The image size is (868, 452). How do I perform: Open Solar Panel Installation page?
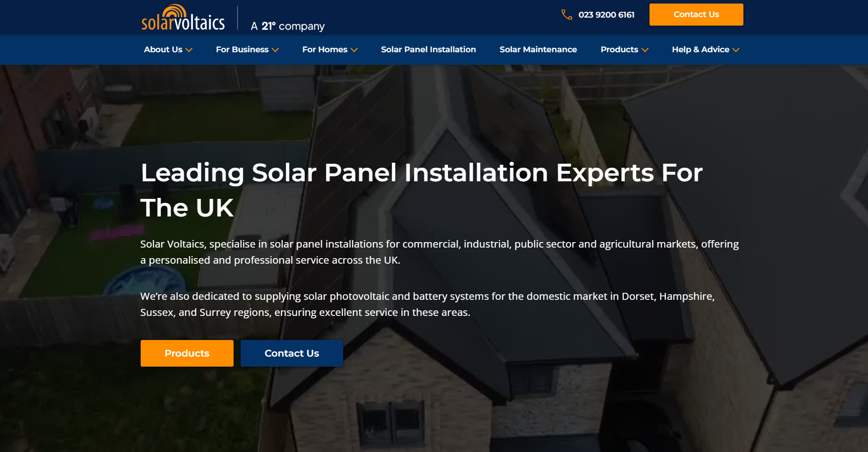(x=428, y=49)
